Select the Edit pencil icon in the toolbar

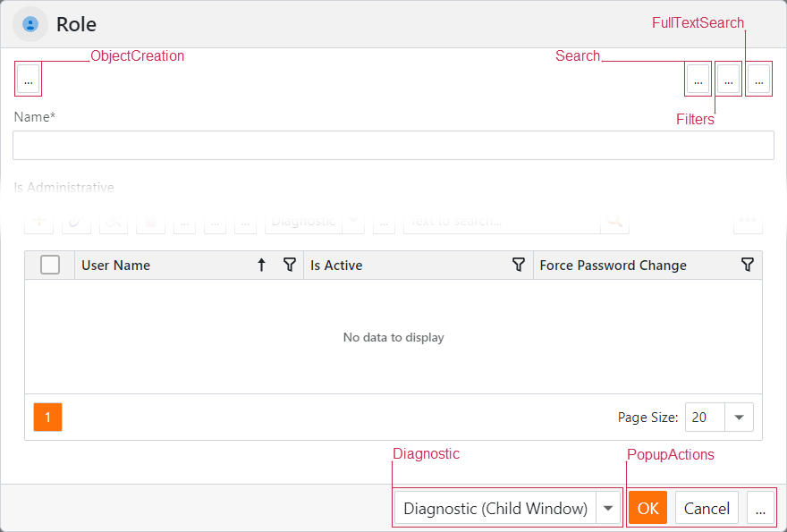[x=76, y=222]
